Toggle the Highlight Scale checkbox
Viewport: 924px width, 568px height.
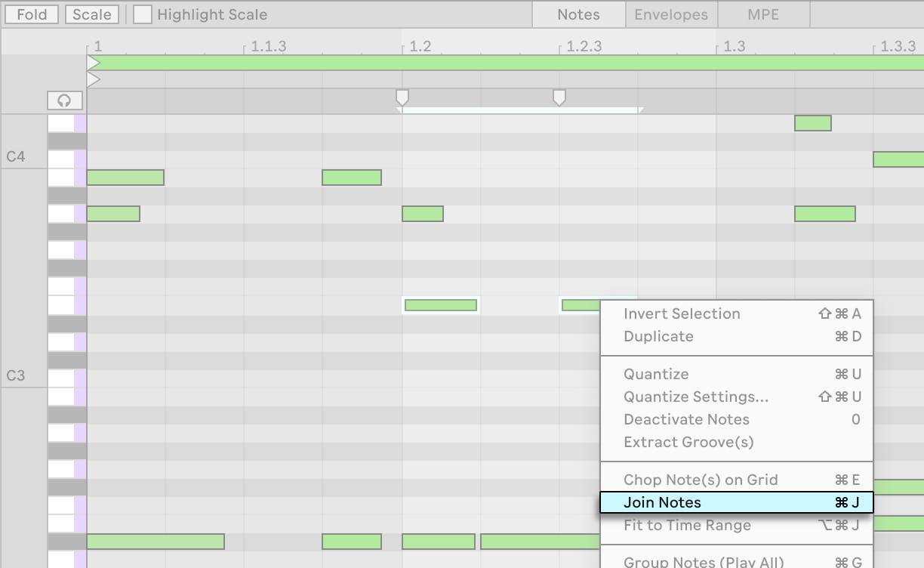pos(143,14)
